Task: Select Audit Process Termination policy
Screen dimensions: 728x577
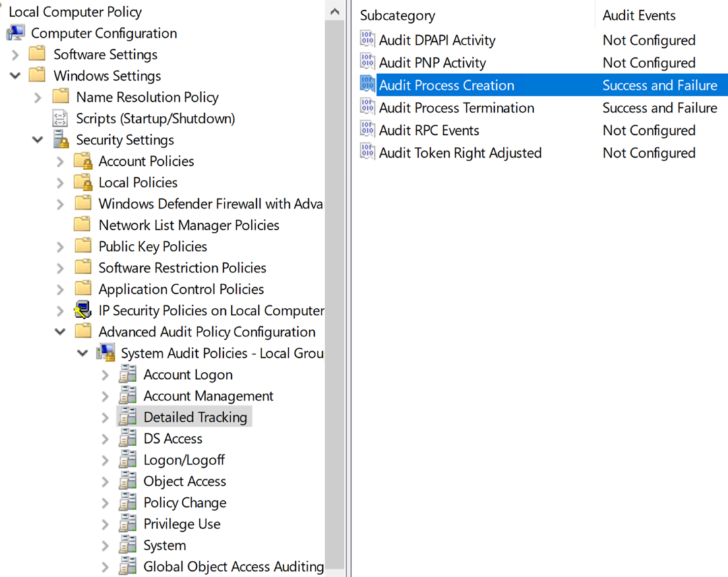Action: pyautogui.click(x=456, y=108)
